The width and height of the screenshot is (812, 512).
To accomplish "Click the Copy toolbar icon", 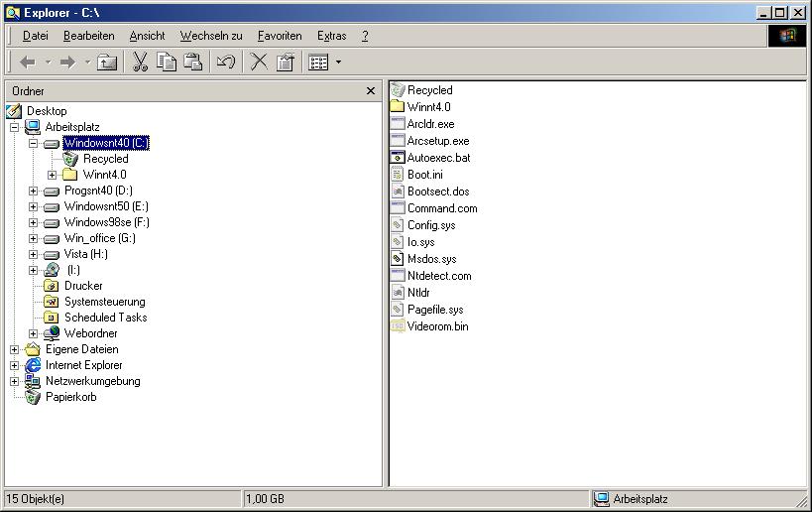I will pos(167,63).
